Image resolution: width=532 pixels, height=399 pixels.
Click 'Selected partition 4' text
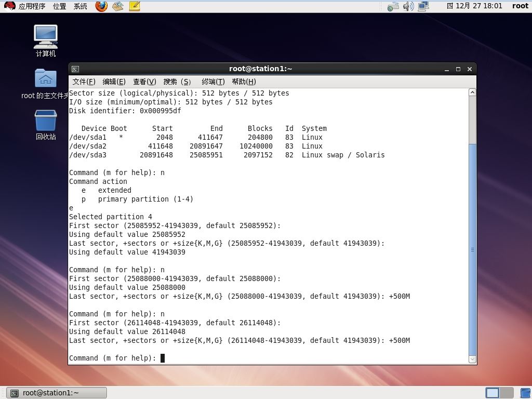111,217
